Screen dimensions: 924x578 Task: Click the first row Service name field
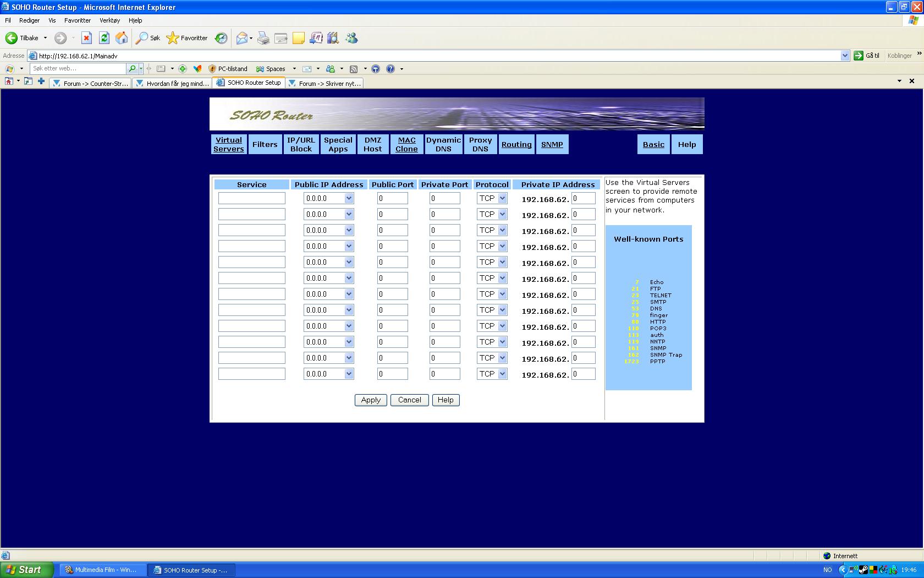coord(252,198)
